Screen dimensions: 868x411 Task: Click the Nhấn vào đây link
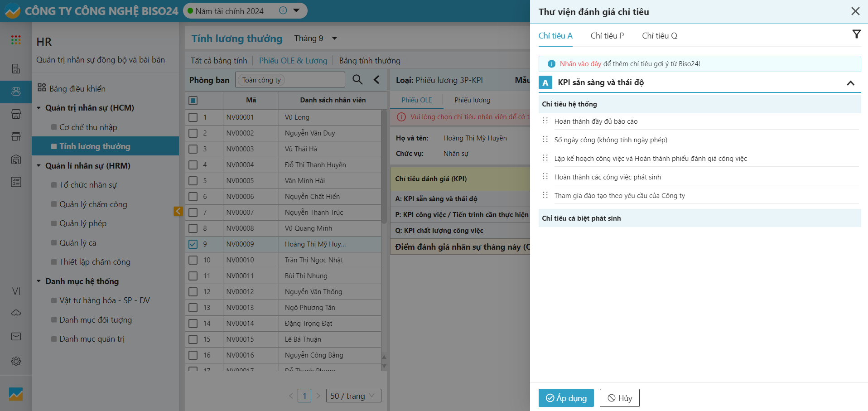click(580, 64)
